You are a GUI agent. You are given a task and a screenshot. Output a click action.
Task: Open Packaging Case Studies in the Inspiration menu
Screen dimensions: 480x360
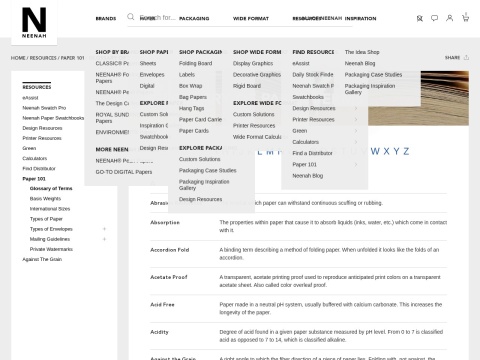373,75
